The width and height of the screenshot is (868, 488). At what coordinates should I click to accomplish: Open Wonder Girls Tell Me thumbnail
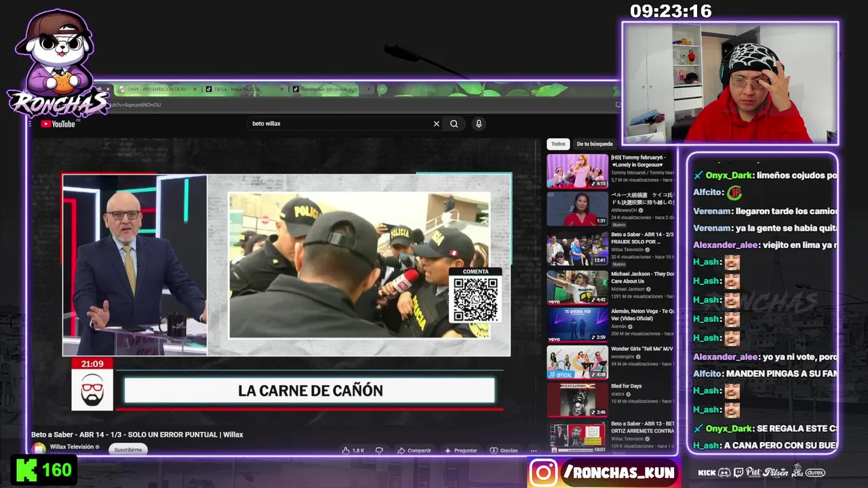(x=578, y=363)
